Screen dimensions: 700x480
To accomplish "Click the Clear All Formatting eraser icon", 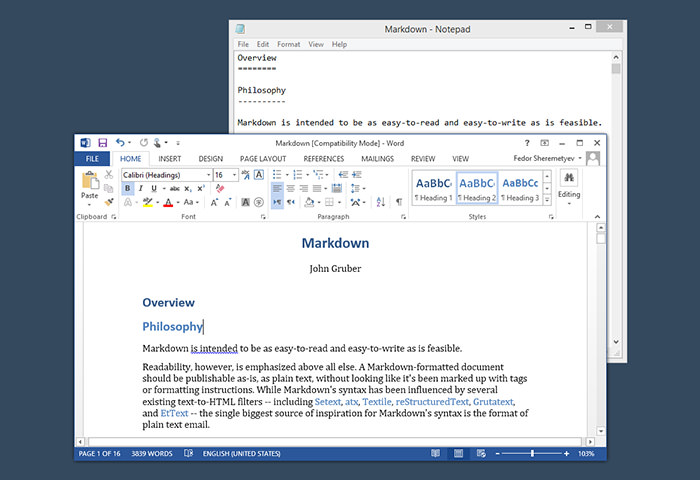I will click(x=220, y=188).
